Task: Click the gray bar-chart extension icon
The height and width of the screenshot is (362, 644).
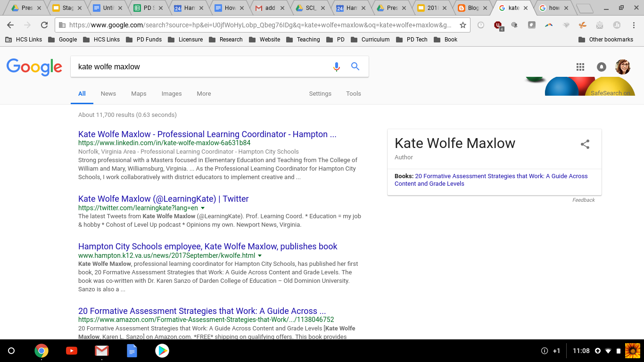Action: coord(617,25)
